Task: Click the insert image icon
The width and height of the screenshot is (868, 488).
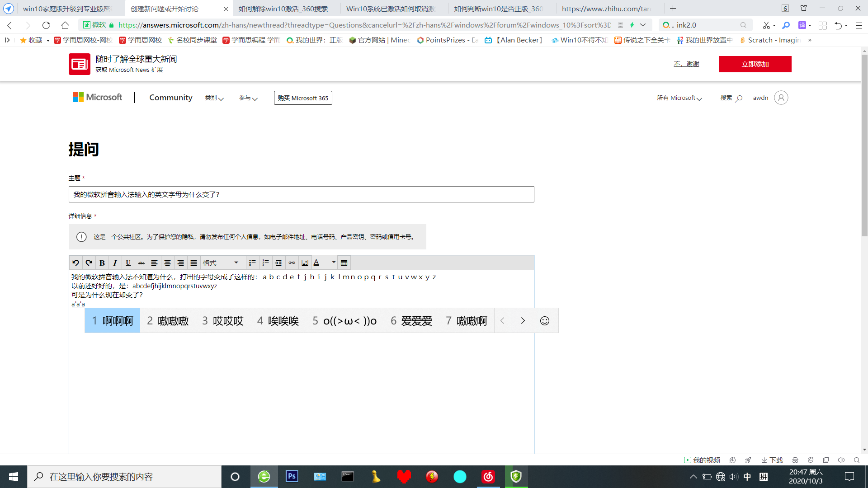Action: [x=305, y=263]
